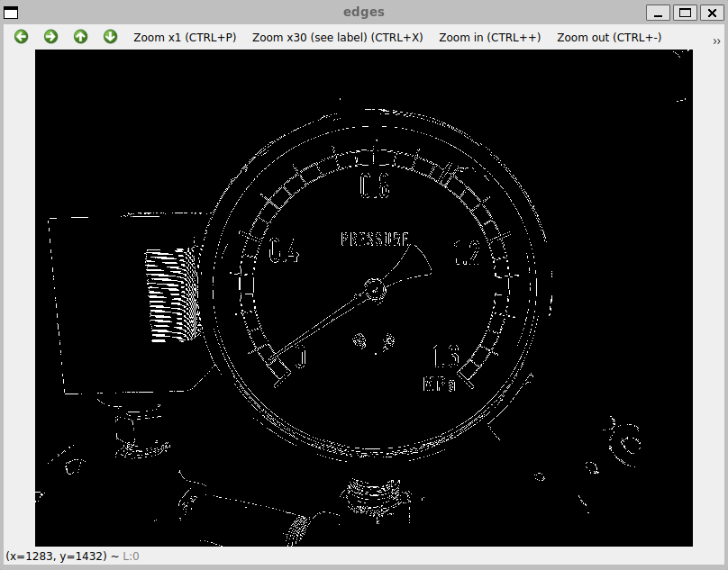The height and width of the screenshot is (570, 728).
Task: Reset view with Zoom x1 (CTRL+P)
Action: (185, 37)
